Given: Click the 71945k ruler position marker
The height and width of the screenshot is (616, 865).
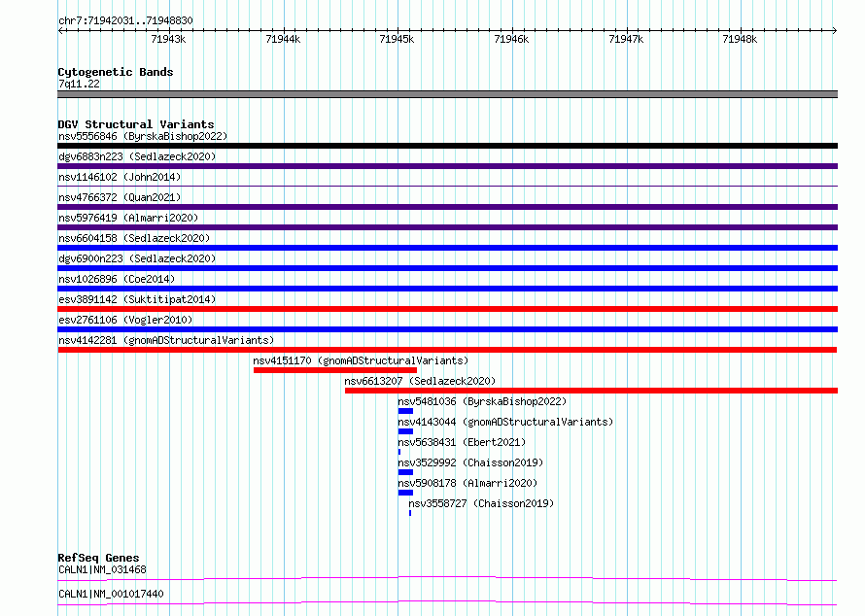Looking at the screenshot, I should 397,40.
